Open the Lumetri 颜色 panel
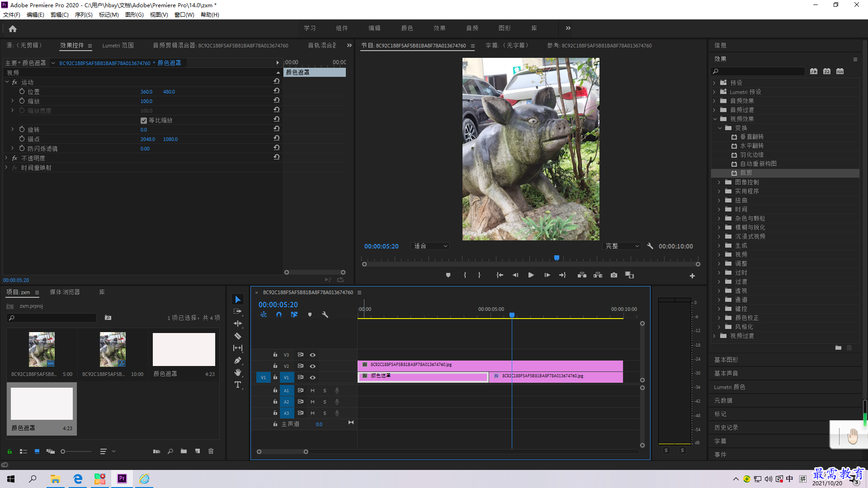 (730, 387)
